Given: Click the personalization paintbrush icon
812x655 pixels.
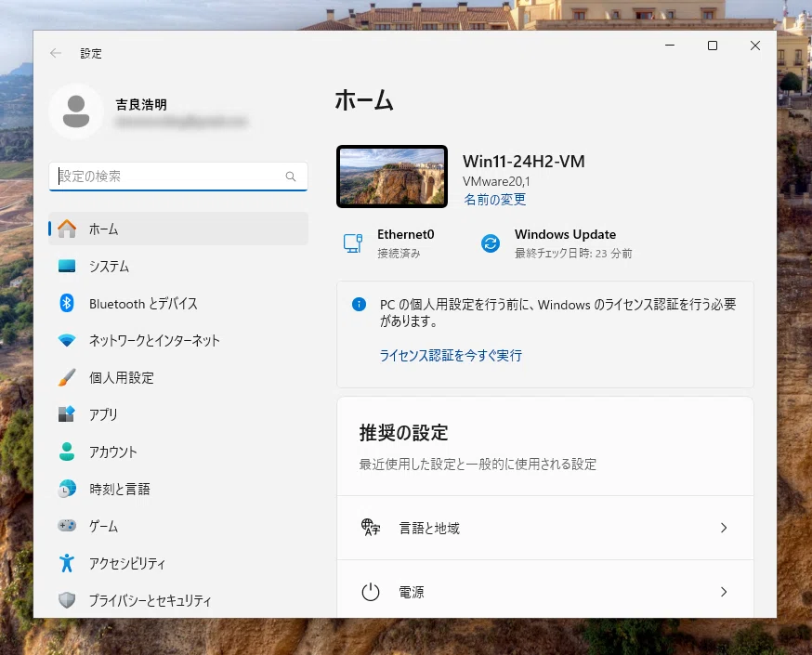Looking at the screenshot, I should coord(67,377).
